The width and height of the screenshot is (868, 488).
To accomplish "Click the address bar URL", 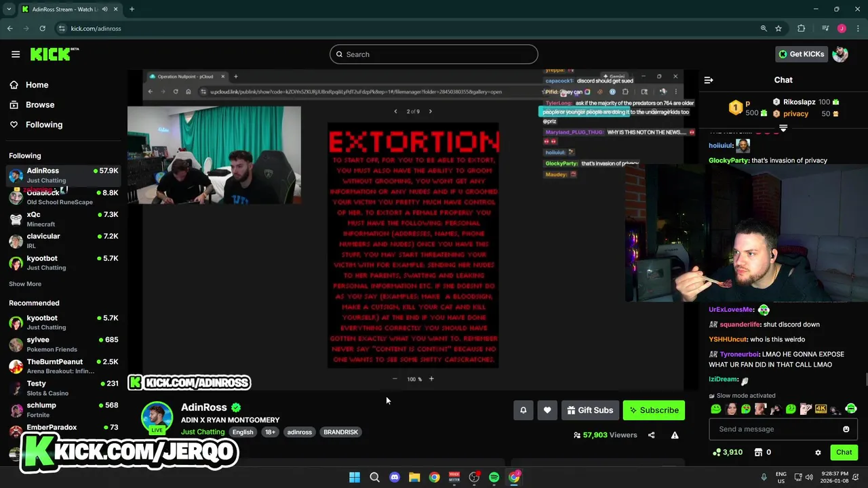I will click(96, 28).
